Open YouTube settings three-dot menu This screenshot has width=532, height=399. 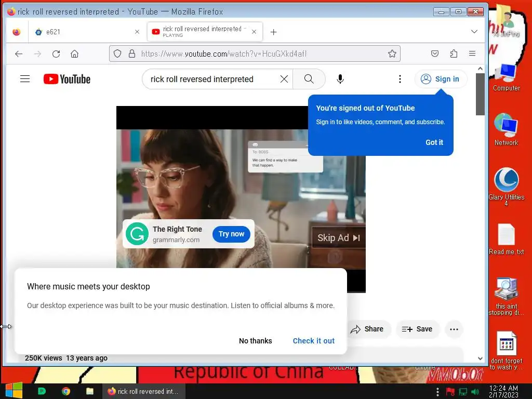[x=400, y=79]
